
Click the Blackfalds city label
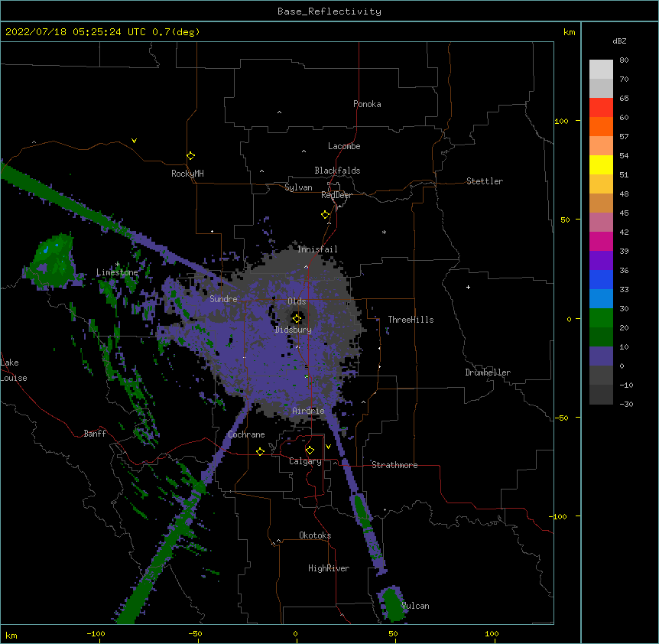(x=337, y=171)
